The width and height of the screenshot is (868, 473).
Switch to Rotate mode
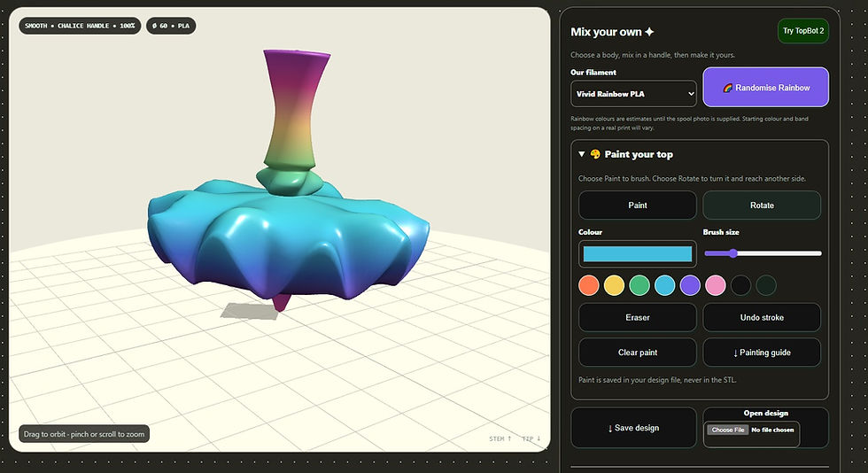pos(762,205)
